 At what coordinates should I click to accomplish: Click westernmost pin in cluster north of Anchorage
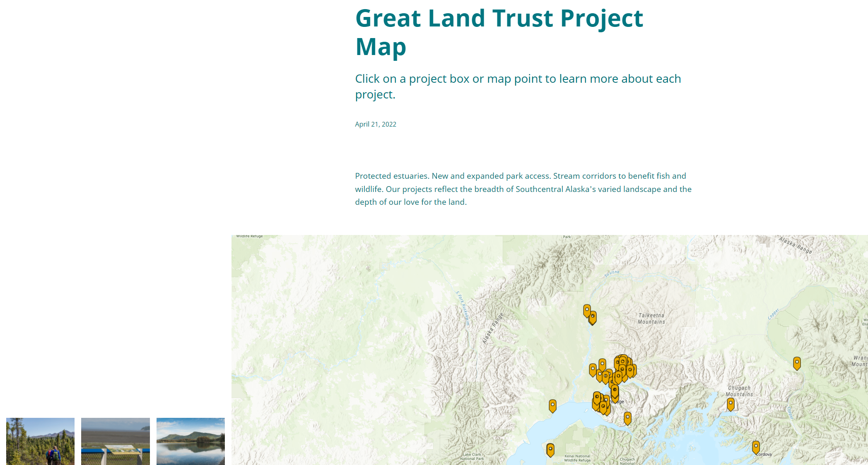pyautogui.click(x=593, y=369)
